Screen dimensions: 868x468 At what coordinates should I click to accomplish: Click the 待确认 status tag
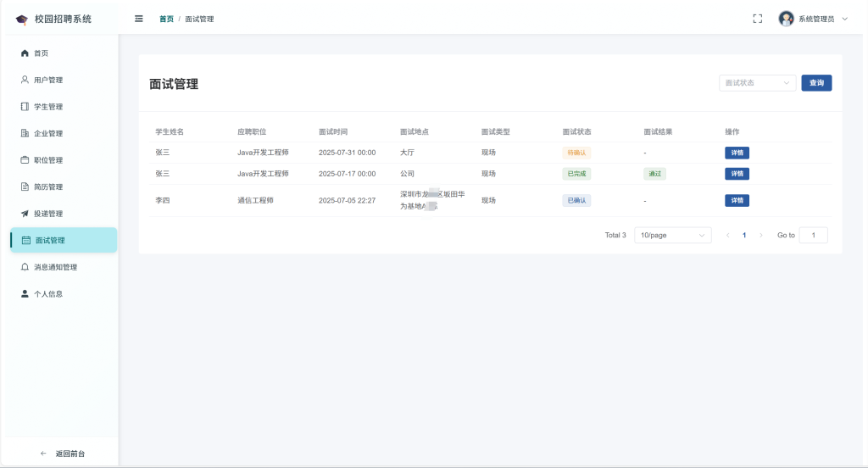576,153
